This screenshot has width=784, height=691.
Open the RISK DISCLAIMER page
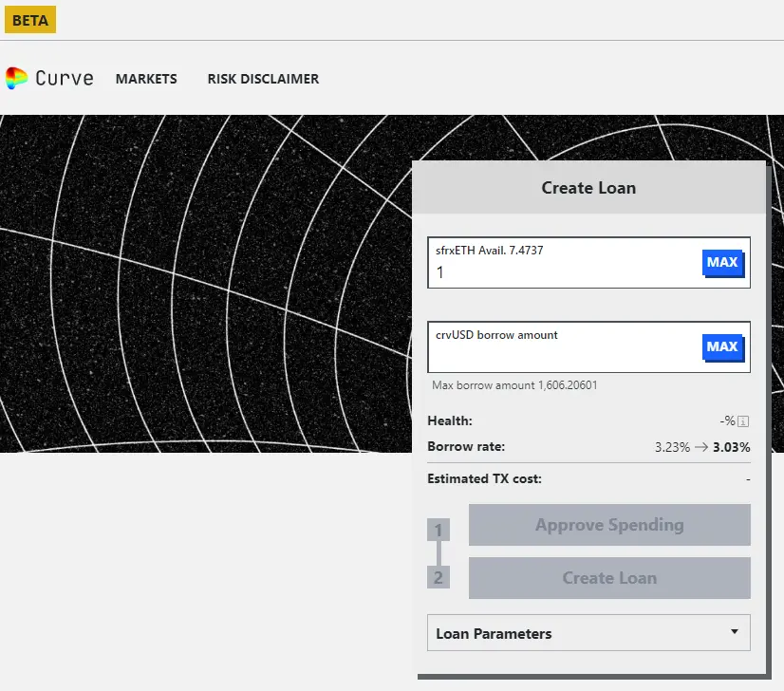point(263,79)
